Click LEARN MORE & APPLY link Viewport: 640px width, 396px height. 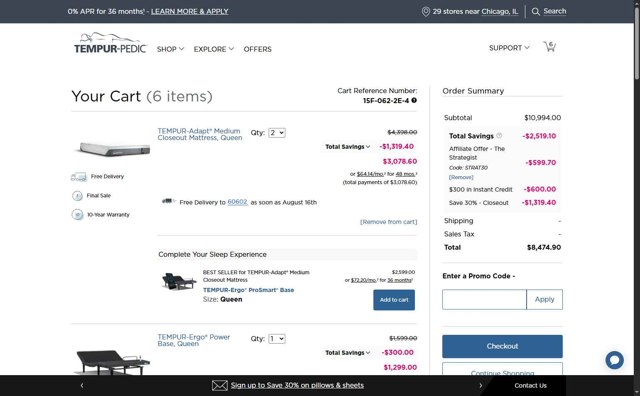point(189,11)
